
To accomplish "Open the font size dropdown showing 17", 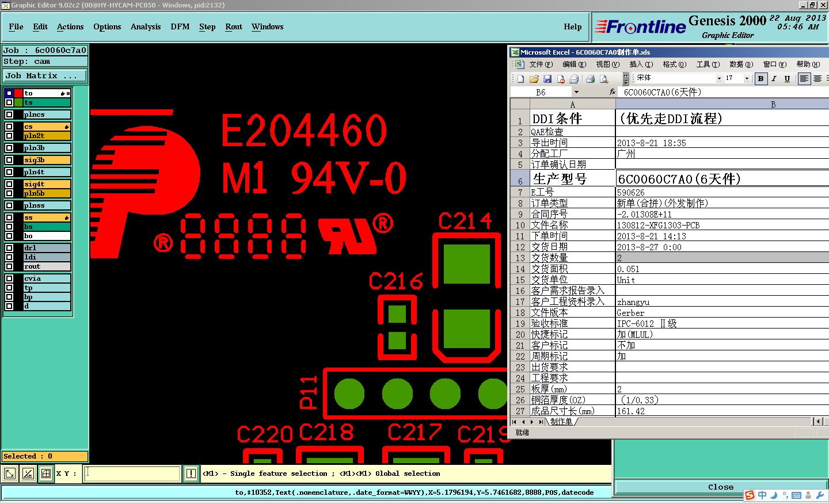I will (x=747, y=79).
